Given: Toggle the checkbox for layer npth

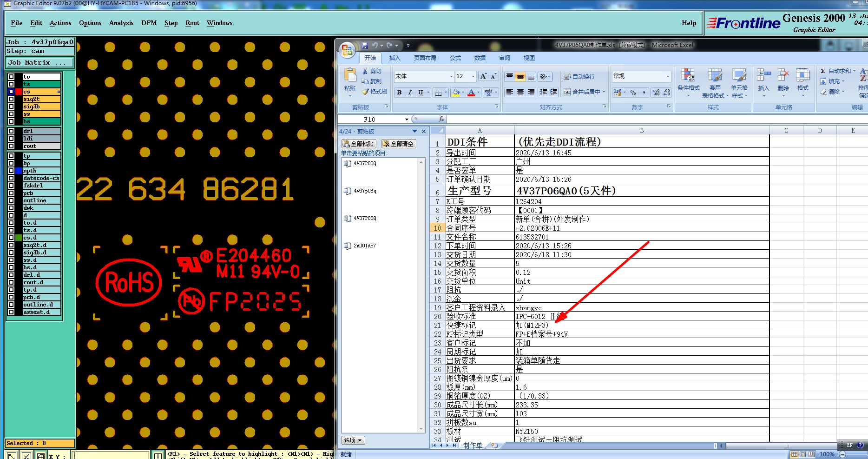Looking at the screenshot, I should (x=11, y=171).
